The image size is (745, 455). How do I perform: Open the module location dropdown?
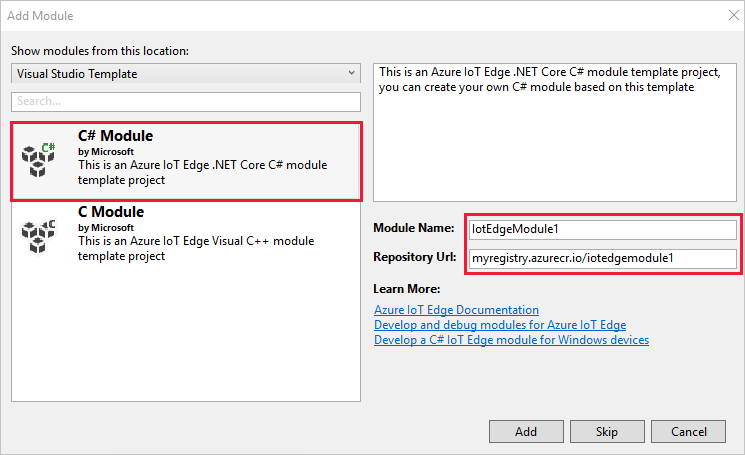click(186, 74)
